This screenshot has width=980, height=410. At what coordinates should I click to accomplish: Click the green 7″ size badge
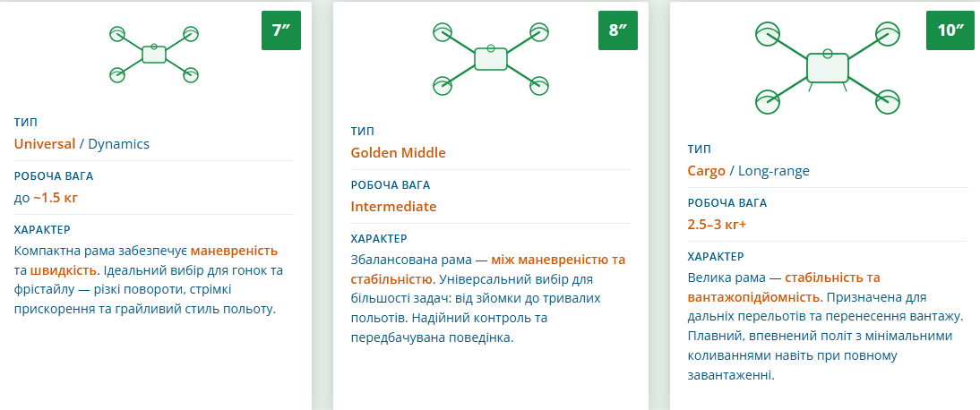(281, 30)
